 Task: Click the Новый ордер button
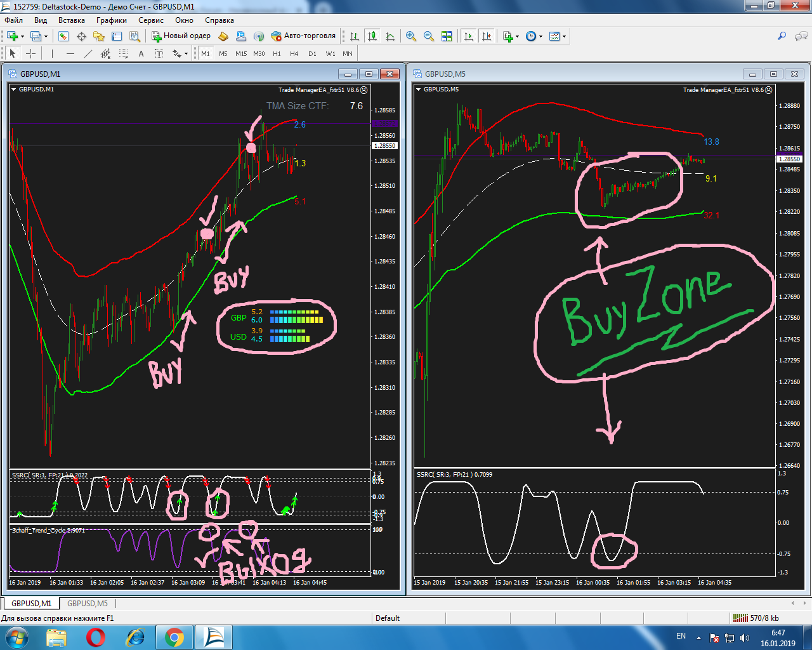click(x=181, y=36)
